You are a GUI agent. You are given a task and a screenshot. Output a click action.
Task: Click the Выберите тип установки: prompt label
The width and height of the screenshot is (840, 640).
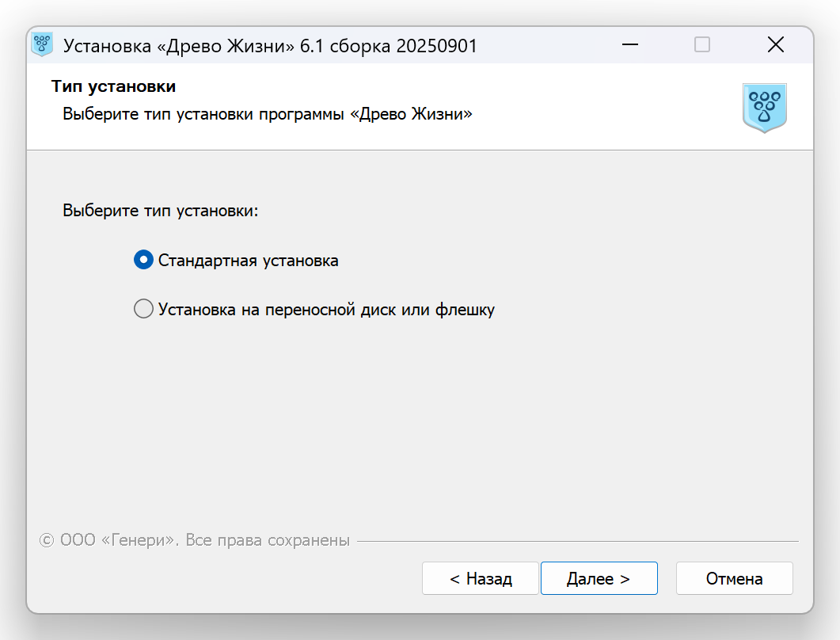160,210
